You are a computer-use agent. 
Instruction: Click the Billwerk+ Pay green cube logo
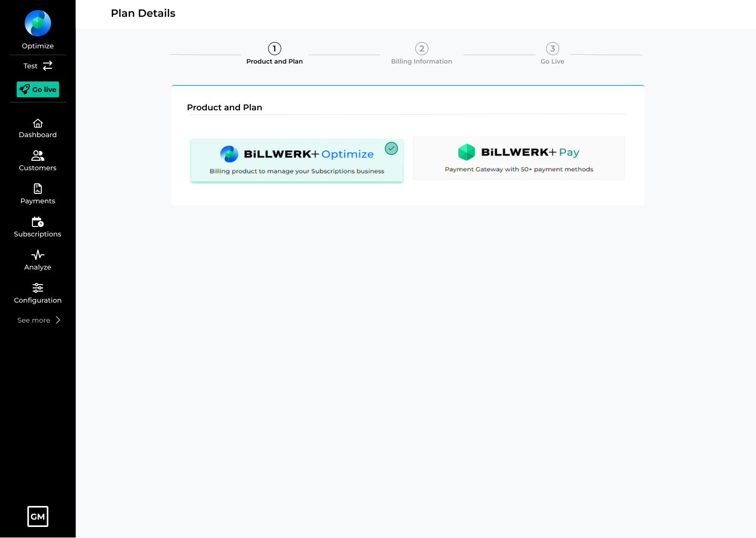466,152
